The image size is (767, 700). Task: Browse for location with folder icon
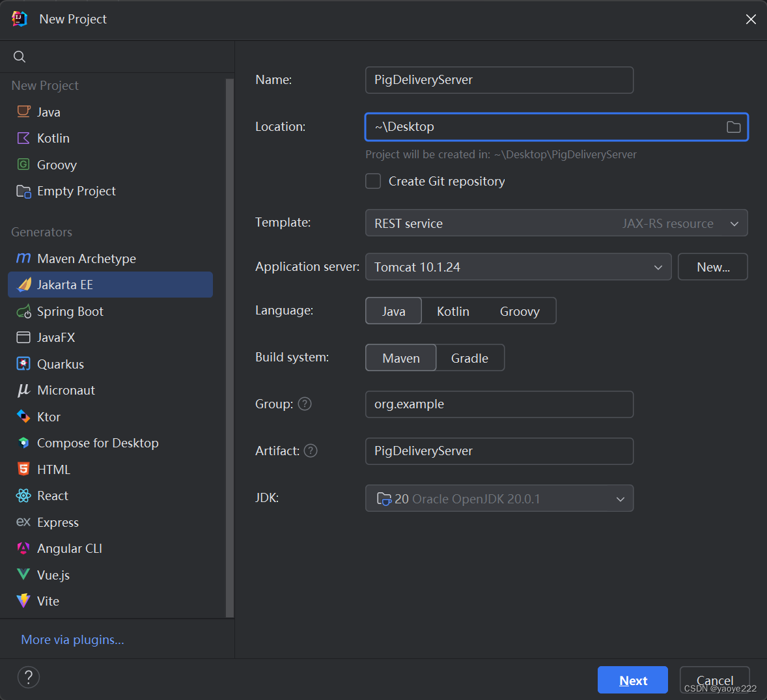[x=733, y=127]
